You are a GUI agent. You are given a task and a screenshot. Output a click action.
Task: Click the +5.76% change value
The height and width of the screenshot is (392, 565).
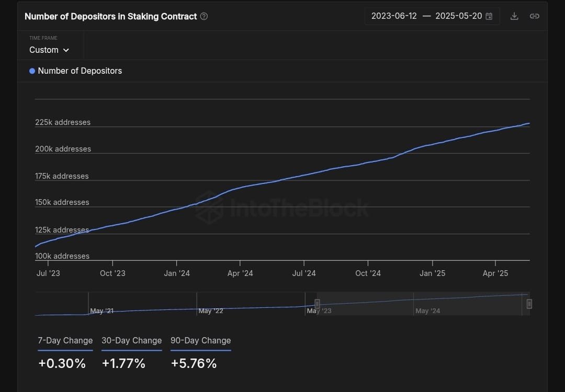(x=194, y=363)
